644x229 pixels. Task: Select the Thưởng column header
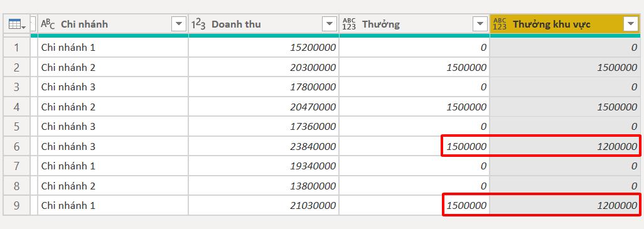414,24
